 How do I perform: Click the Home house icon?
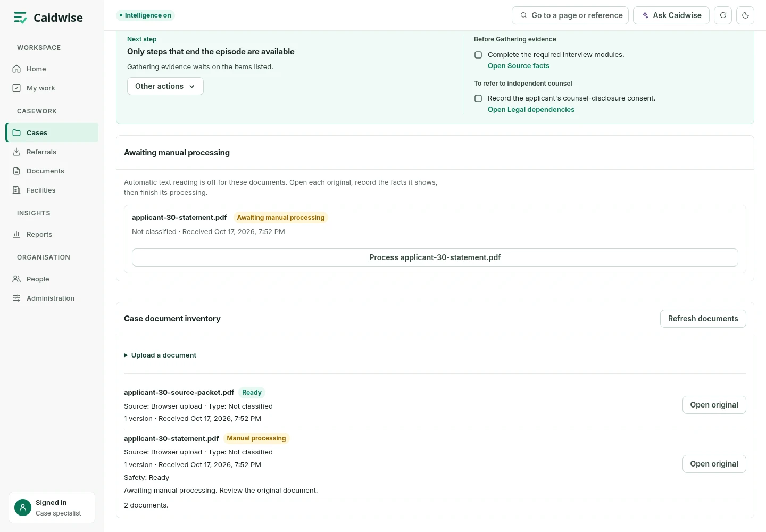tap(16, 69)
